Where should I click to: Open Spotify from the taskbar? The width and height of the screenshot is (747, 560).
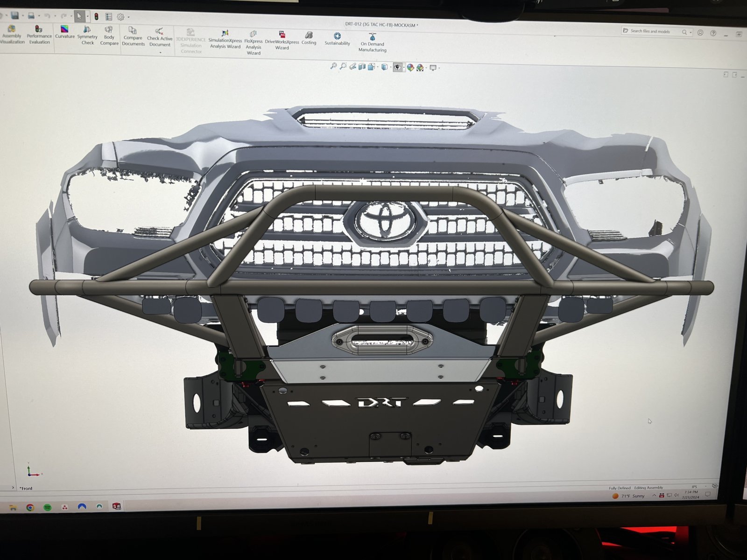(x=48, y=507)
